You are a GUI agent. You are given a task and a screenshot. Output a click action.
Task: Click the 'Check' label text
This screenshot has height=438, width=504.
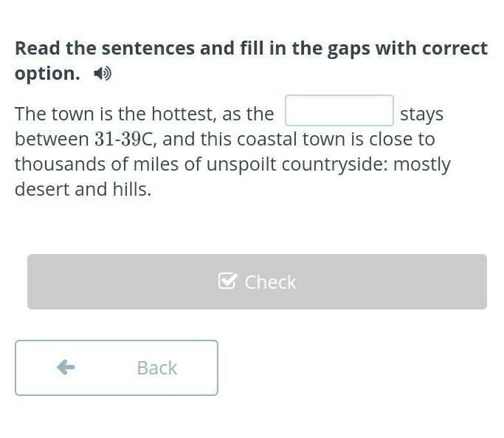pyautogui.click(x=270, y=281)
